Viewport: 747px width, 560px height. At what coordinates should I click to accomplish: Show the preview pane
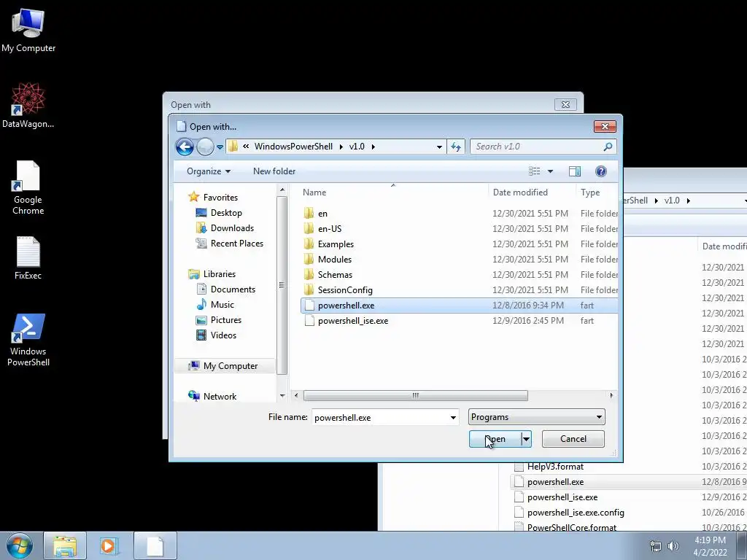[x=575, y=171]
